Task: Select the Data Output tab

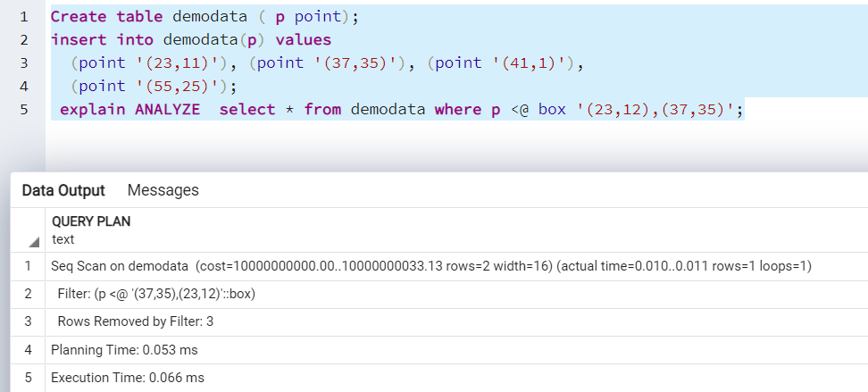Action: click(63, 190)
